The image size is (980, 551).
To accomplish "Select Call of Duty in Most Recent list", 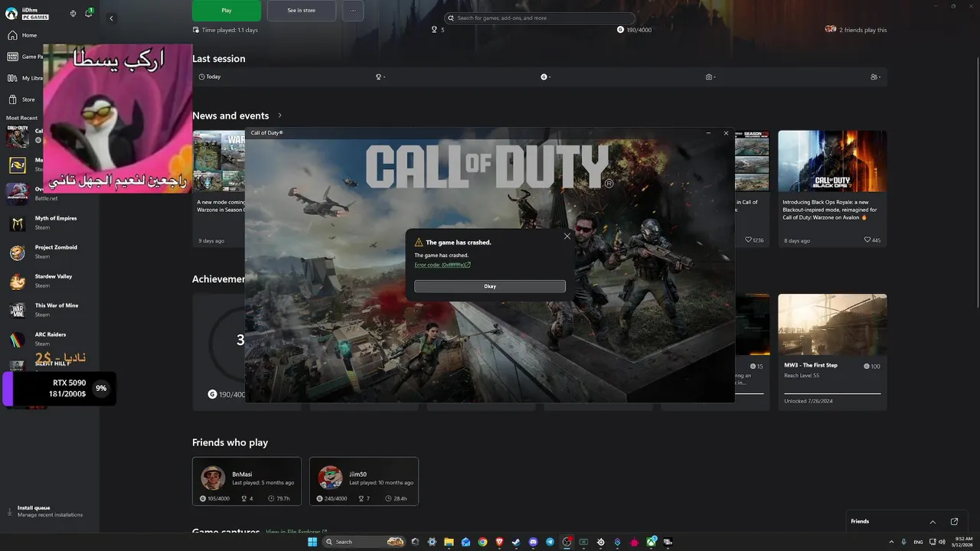I will click(23, 136).
